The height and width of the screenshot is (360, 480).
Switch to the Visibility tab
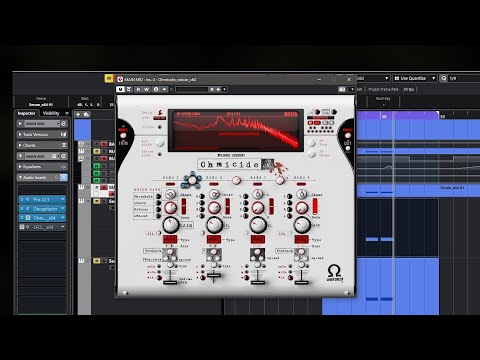click(x=51, y=113)
